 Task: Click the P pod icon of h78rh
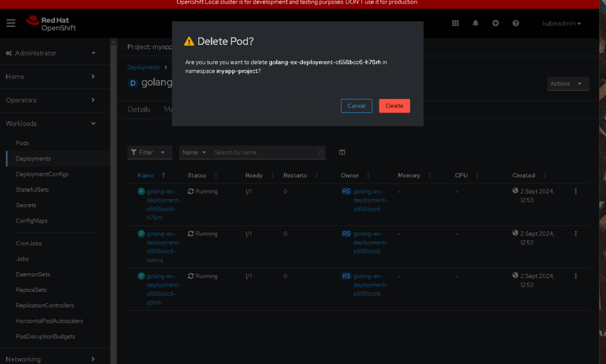141,191
